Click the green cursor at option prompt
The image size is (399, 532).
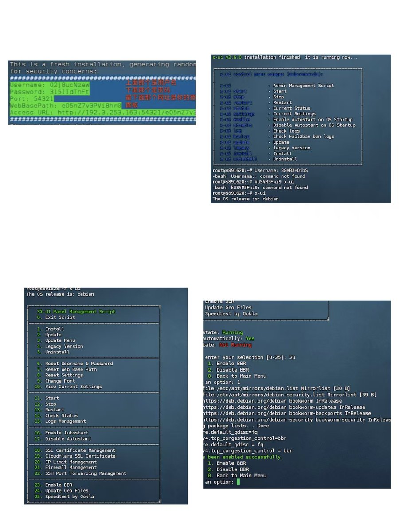pos(238,481)
